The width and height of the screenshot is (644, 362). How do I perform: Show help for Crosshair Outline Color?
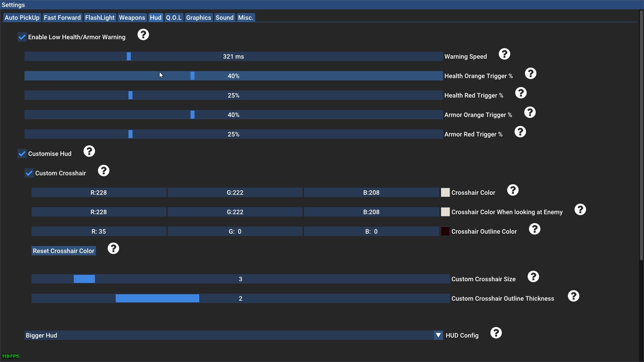tap(534, 229)
